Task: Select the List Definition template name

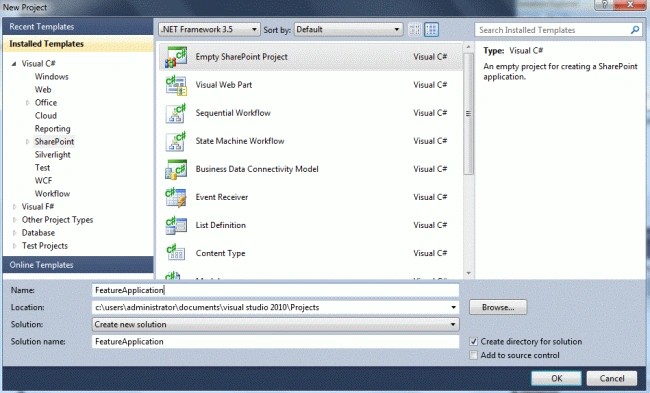Action: click(x=221, y=225)
